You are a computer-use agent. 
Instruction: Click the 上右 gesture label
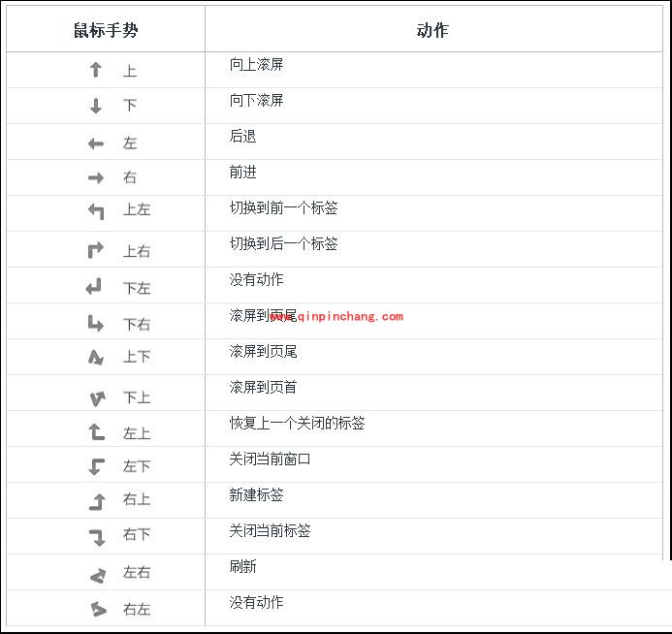(137, 251)
